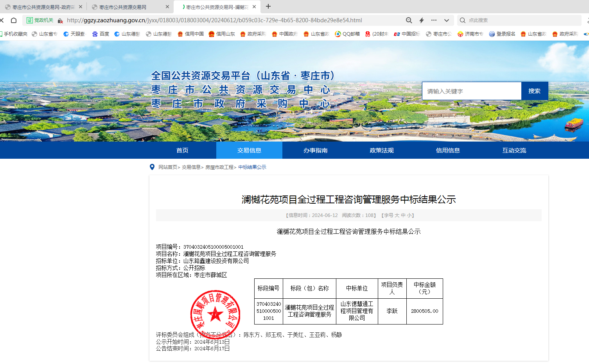Click the lightning speed mode icon

click(422, 20)
